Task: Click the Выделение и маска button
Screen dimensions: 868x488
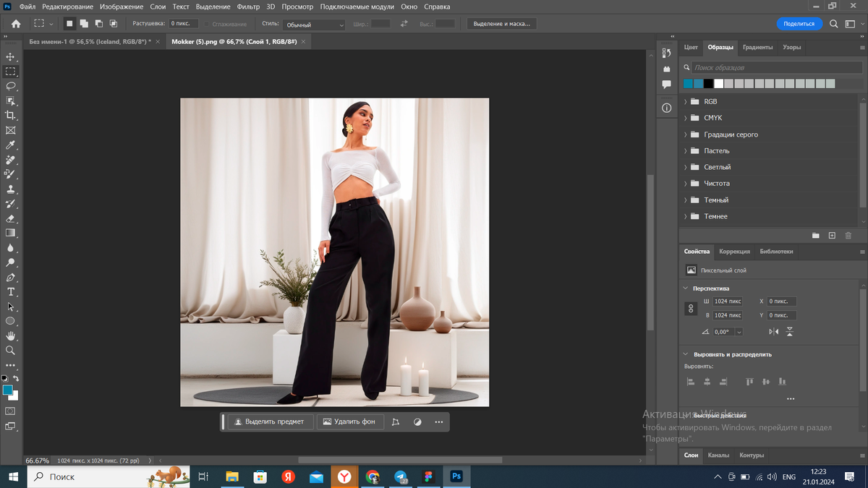Action: [501, 24]
